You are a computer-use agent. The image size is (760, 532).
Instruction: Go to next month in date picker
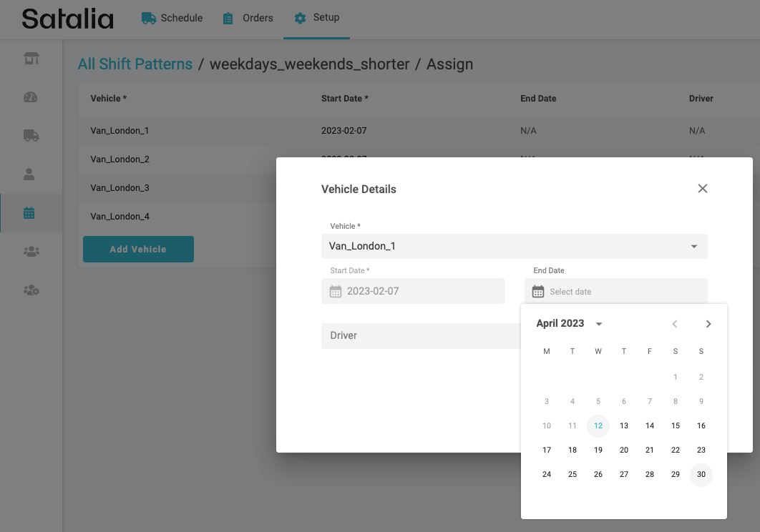click(x=708, y=324)
